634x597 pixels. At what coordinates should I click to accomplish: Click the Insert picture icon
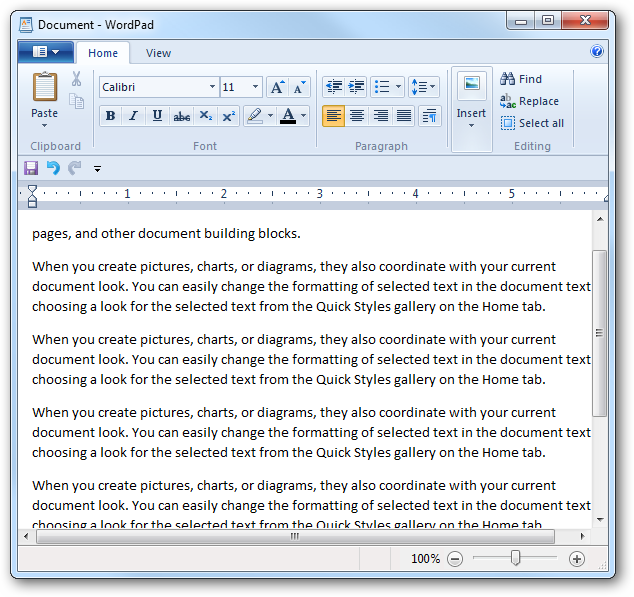click(x=471, y=85)
